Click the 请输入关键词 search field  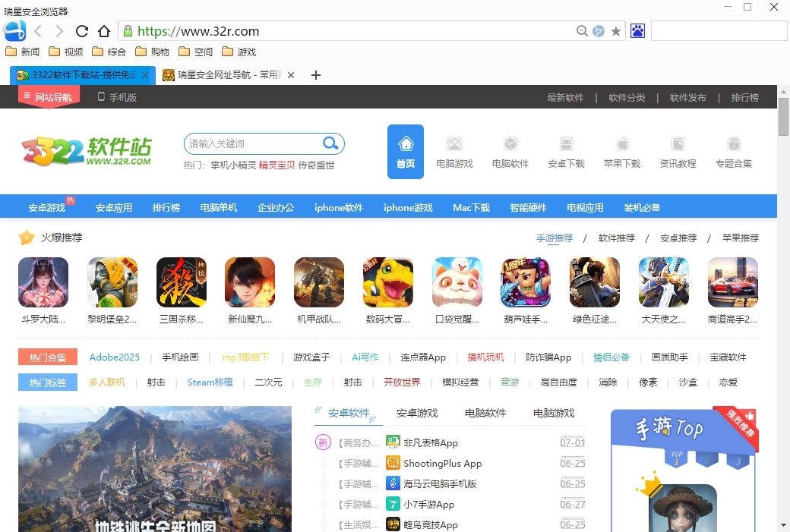pyautogui.click(x=251, y=143)
